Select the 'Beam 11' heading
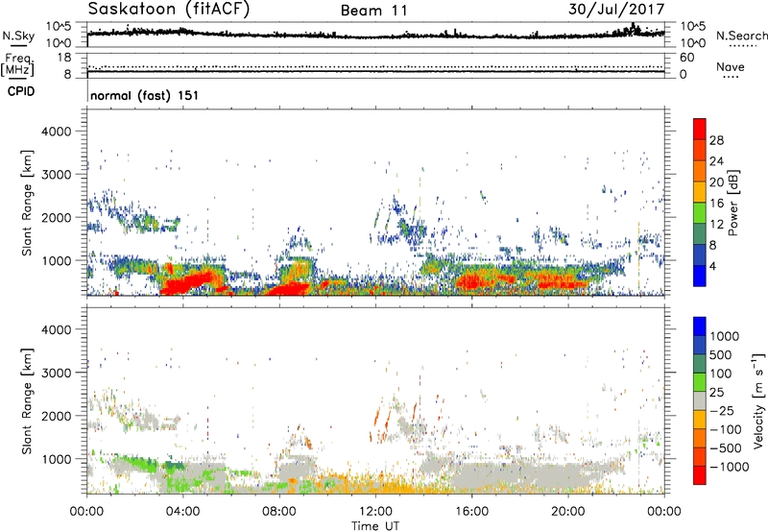This screenshot has height=532, width=768. 373,11
